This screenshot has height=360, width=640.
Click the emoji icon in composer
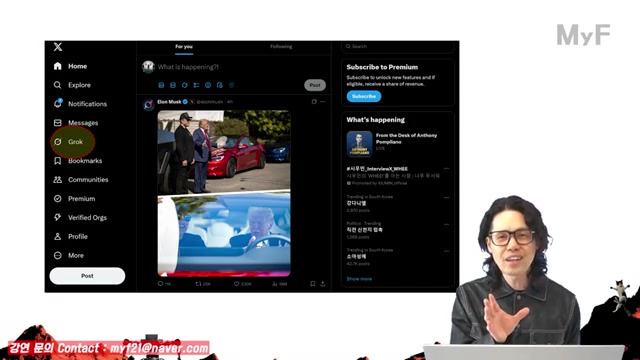click(208, 85)
